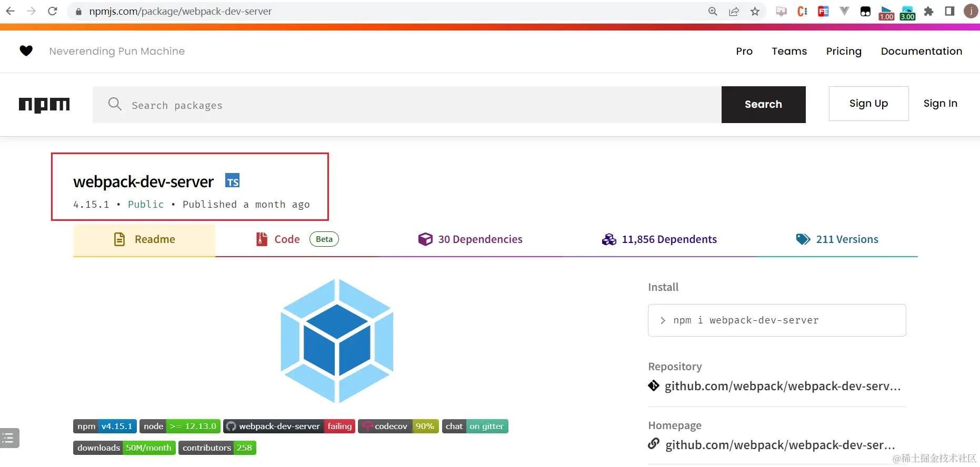The width and height of the screenshot is (980, 467).
Task: Select the Code Beta tab
Action: [297, 239]
